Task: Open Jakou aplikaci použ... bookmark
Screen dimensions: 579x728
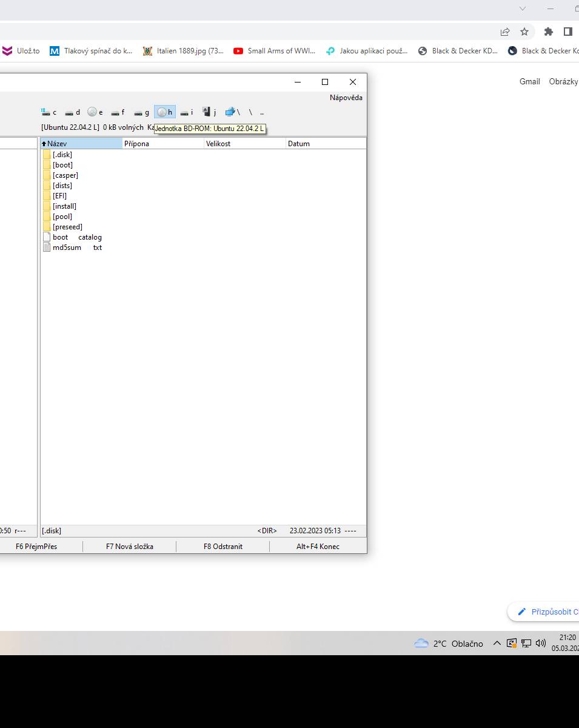Action: click(x=367, y=51)
